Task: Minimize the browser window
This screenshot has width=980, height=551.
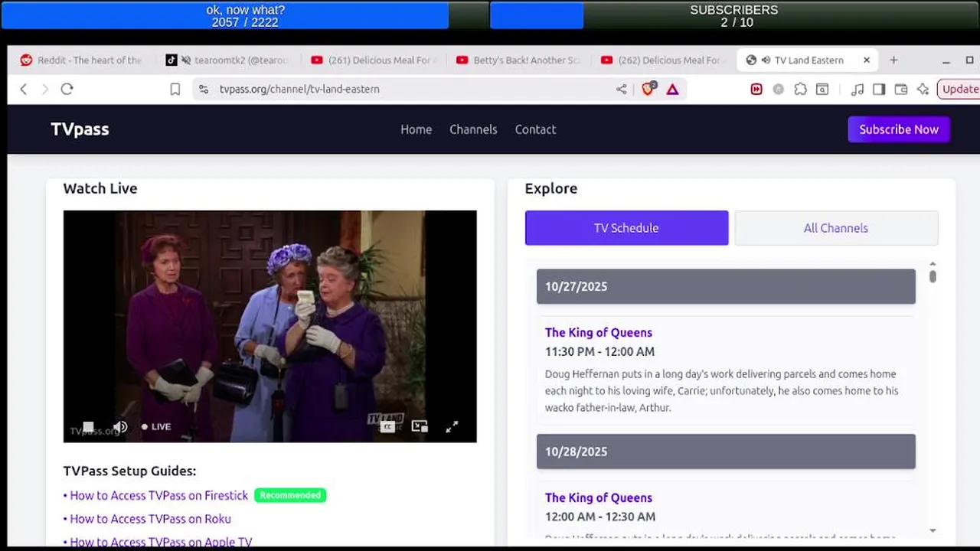Action: coord(946,60)
